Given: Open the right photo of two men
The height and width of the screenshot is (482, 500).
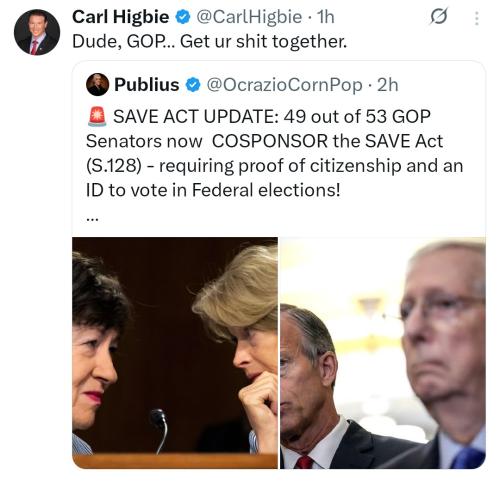Looking at the screenshot, I should [x=383, y=353].
